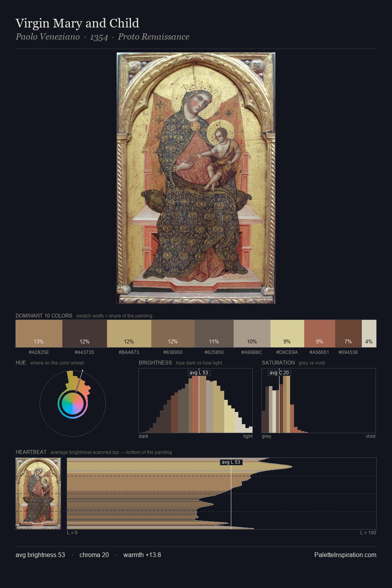Click the title Virgin Mary and Child
392x588 pixels.
tap(77, 23)
